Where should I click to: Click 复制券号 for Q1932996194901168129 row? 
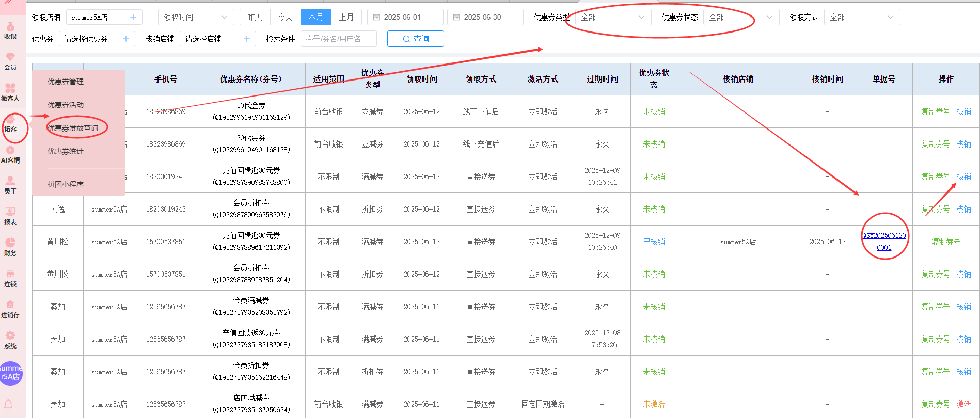pos(936,111)
